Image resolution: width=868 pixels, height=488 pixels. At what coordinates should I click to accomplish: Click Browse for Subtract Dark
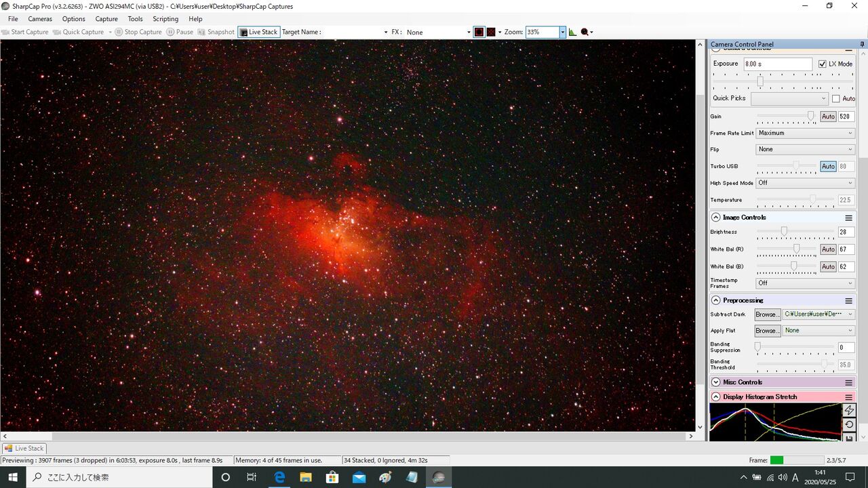[x=768, y=314]
